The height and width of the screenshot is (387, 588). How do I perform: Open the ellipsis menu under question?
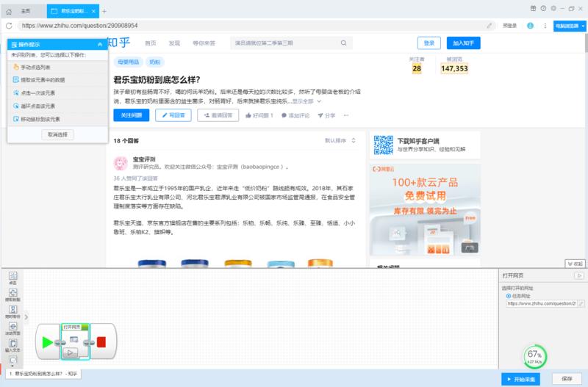pyautogui.click(x=346, y=115)
